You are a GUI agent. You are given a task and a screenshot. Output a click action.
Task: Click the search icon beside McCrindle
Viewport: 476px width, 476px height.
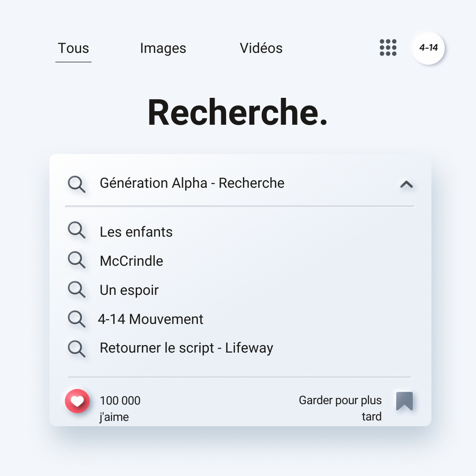click(76, 260)
